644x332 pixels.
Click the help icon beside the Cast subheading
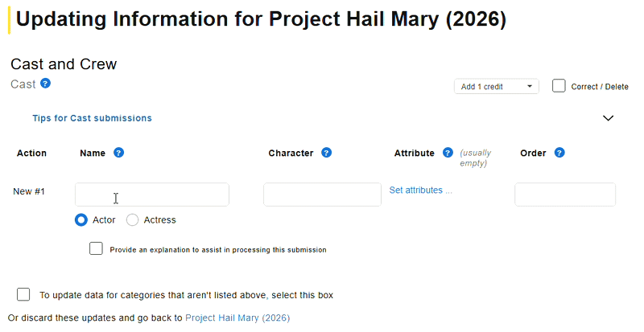46,83
